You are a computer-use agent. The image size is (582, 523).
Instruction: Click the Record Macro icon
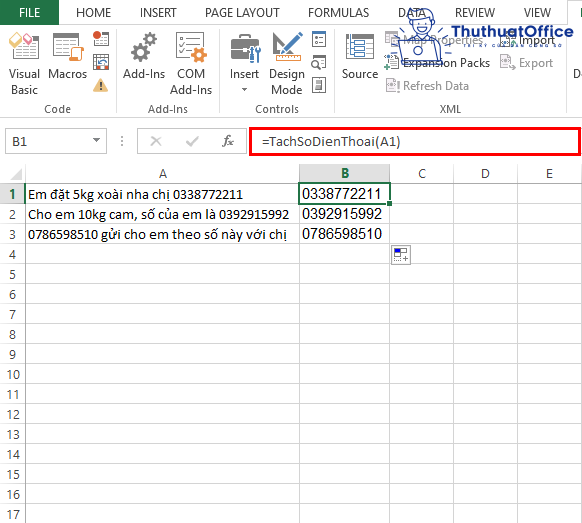pyautogui.click(x=101, y=39)
